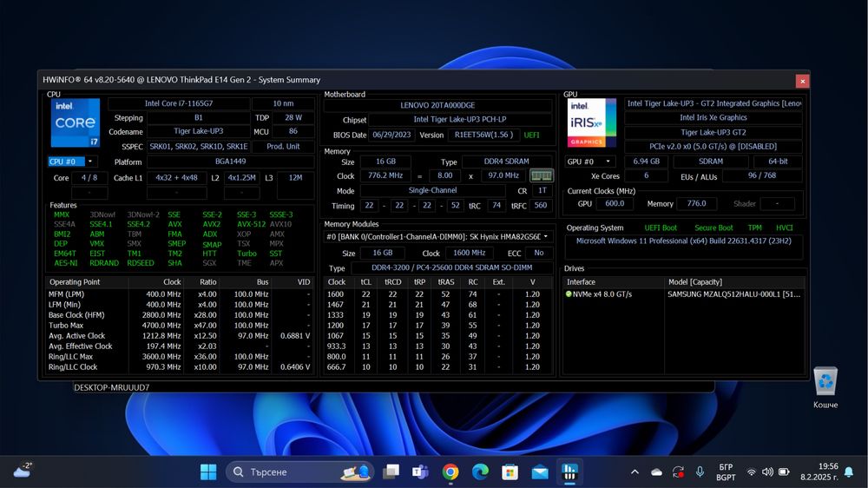Open Task View from the taskbar
Screen dimensions: 868x488
[x=391, y=472]
